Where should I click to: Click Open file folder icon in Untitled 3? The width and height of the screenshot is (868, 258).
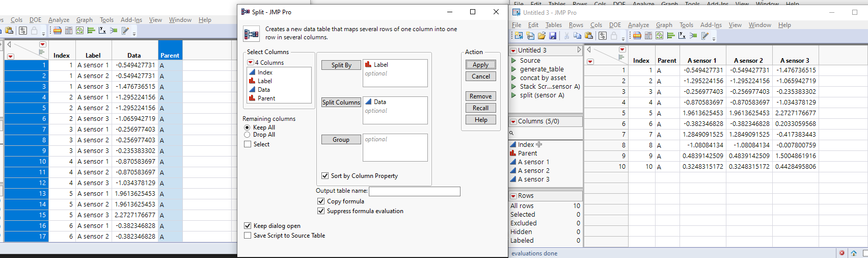pyautogui.click(x=541, y=36)
